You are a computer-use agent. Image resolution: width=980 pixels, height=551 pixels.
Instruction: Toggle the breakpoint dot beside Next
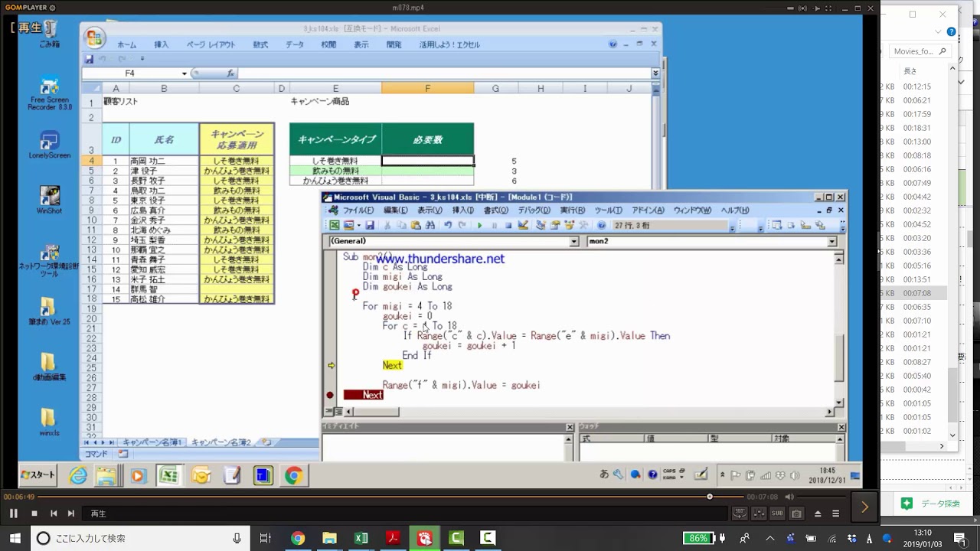pos(330,395)
